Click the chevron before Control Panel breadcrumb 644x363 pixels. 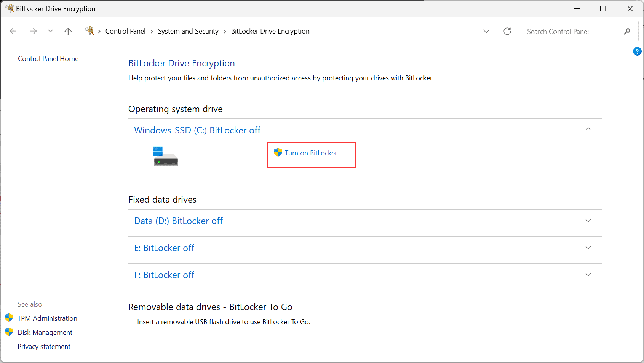click(x=99, y=31)
